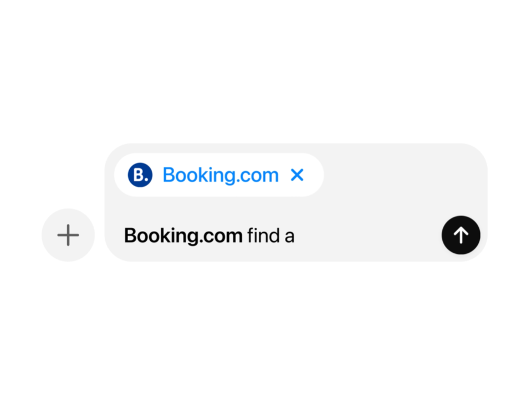
Task: Click the gray composer area right of chip
Action: tap(399, 175)
